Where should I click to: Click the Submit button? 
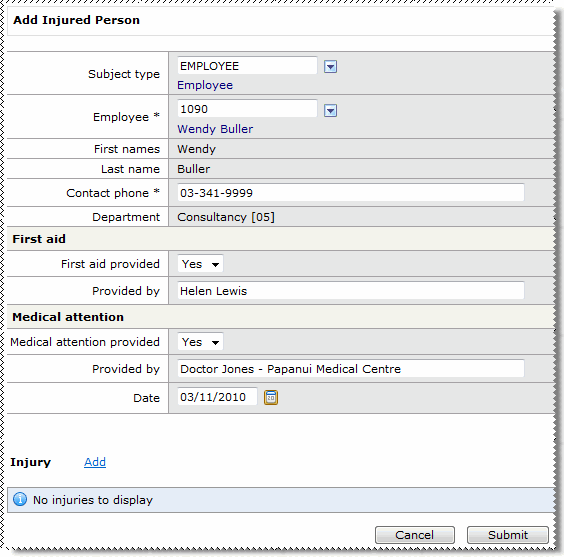click(508, 535)
